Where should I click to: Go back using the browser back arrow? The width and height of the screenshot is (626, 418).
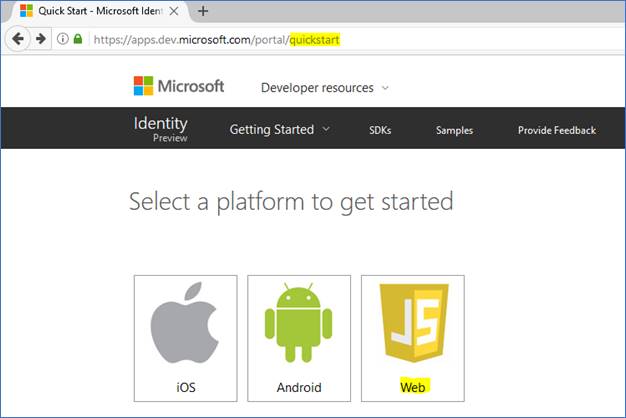point(19,39)
